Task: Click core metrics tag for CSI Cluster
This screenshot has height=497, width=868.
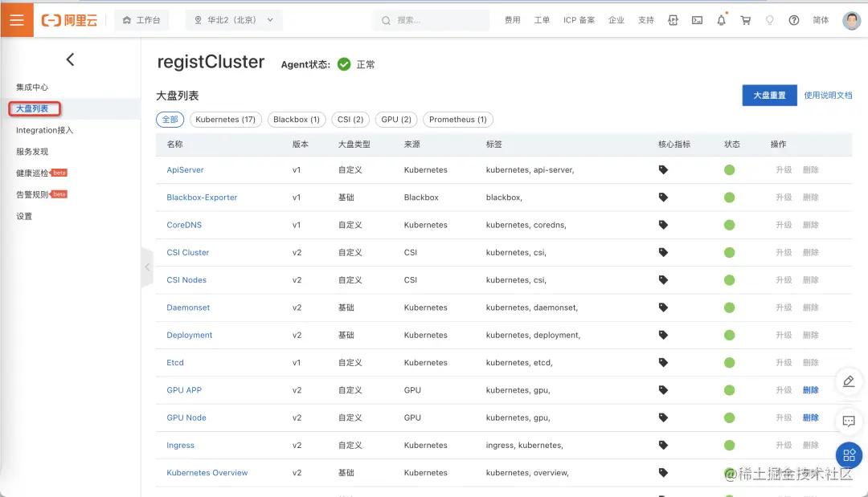Action: pos(663,253)
